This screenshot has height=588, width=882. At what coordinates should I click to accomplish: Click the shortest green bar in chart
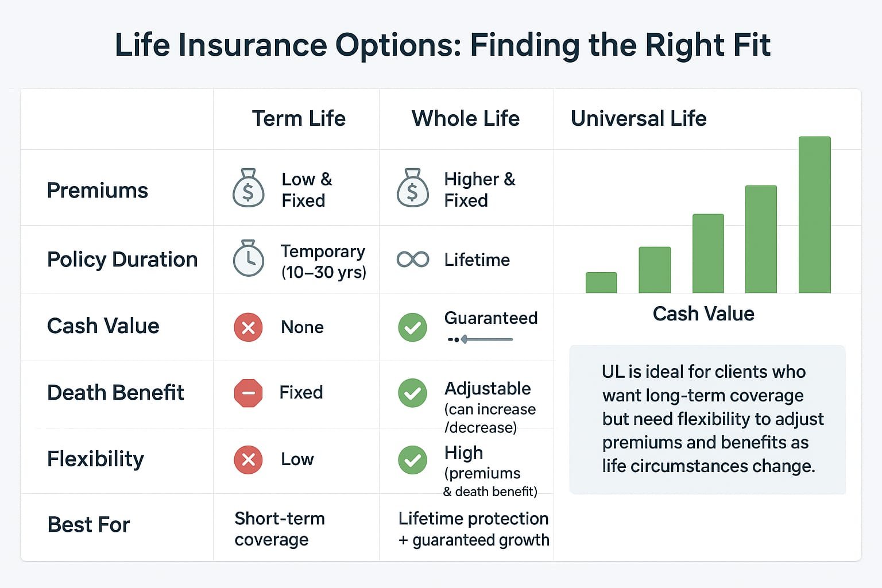(x=601, y=283)
